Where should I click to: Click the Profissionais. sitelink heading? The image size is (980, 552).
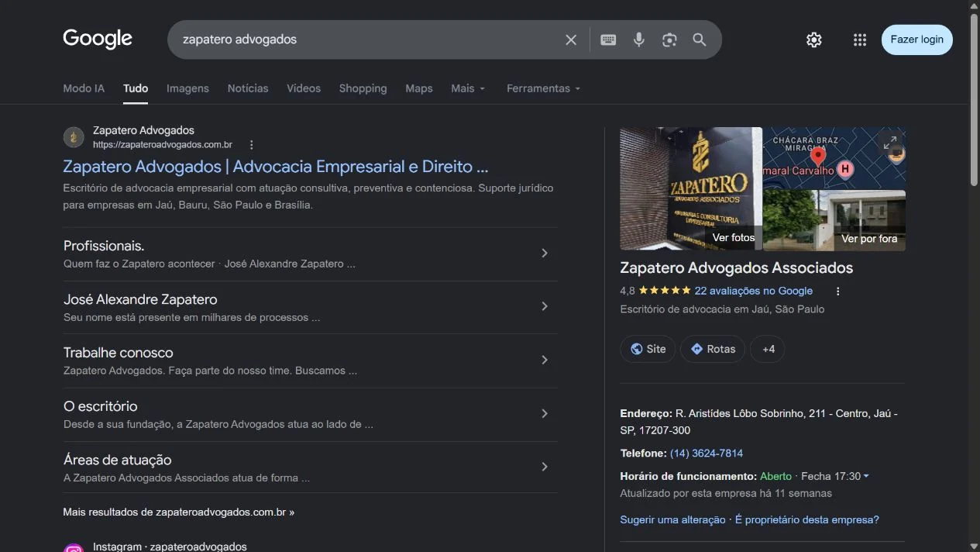click(104, 246)
